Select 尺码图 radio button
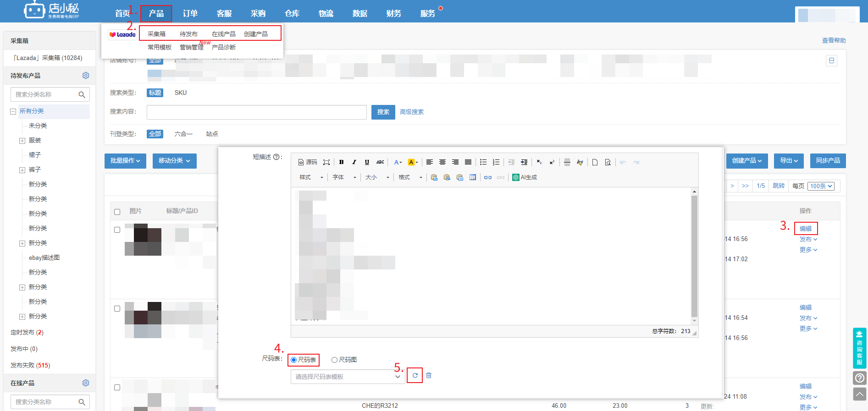Image resolution: width=868 pixels, height=411 pixels. click(335, 360)
